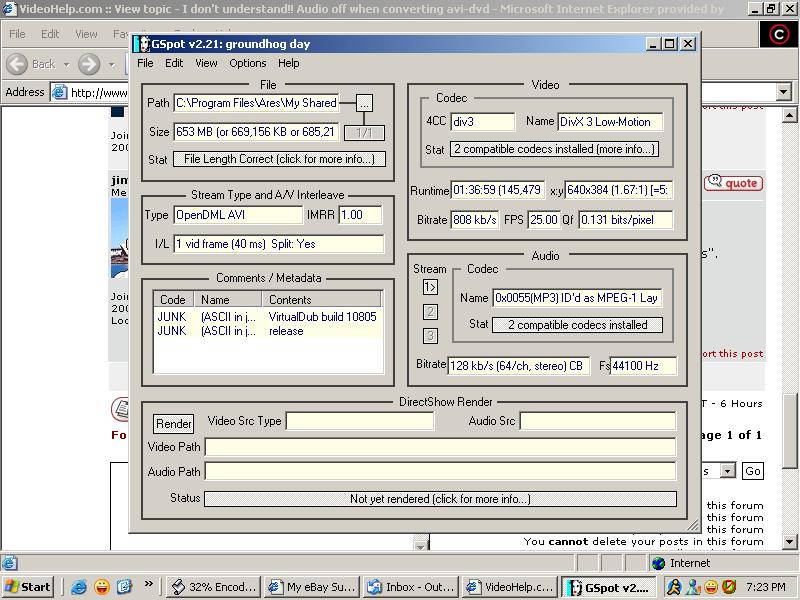Click video 2 compatible codecs installed button
Viewport: 800px width, 600px height.
click(x=554, y=149)
